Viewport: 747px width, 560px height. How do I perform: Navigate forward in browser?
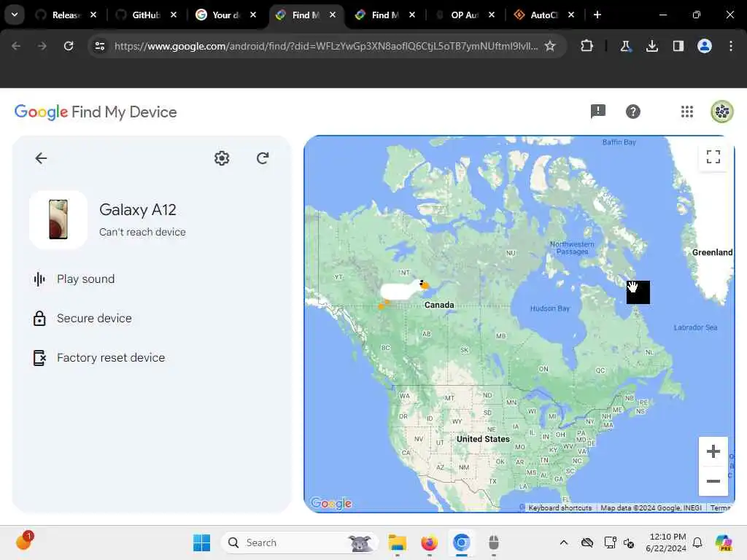42,46
